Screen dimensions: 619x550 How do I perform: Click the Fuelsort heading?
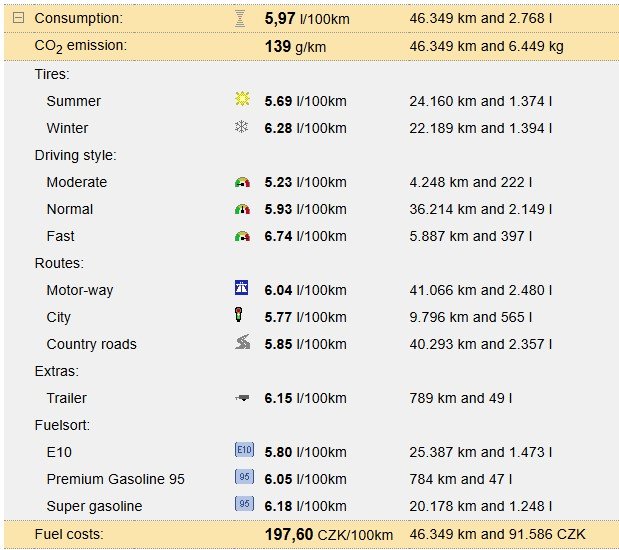[x=62, y=425]
